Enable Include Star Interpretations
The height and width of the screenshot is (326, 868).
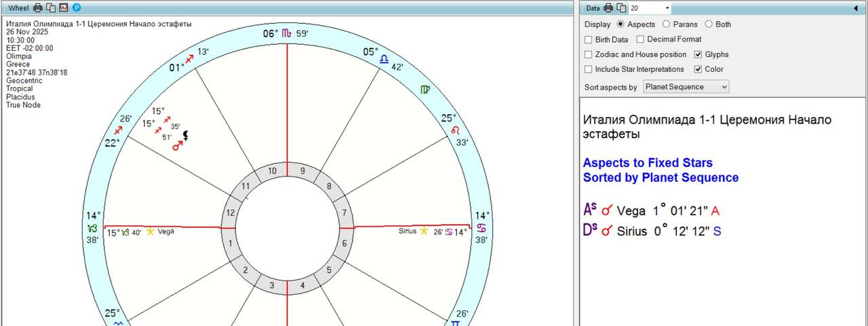[x=588, y=69]
